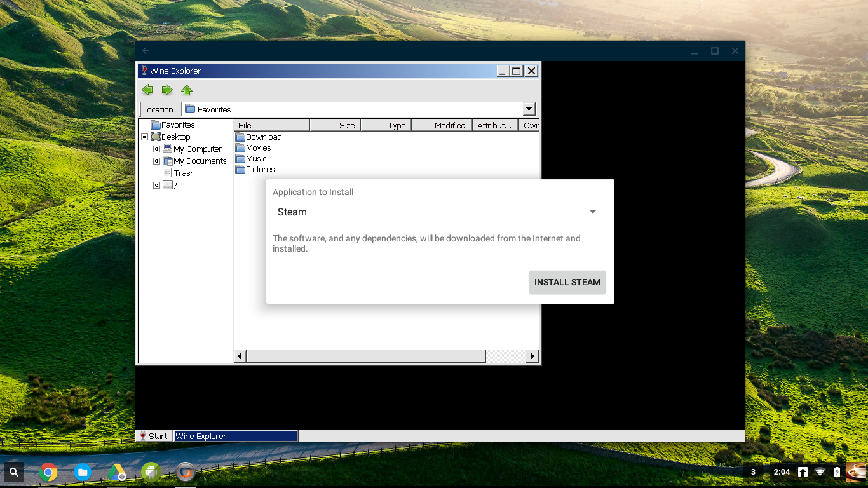Click the CrossOver icon on the shelf
Viewport: 868px width, 488px height.
[x=185, y=472]
